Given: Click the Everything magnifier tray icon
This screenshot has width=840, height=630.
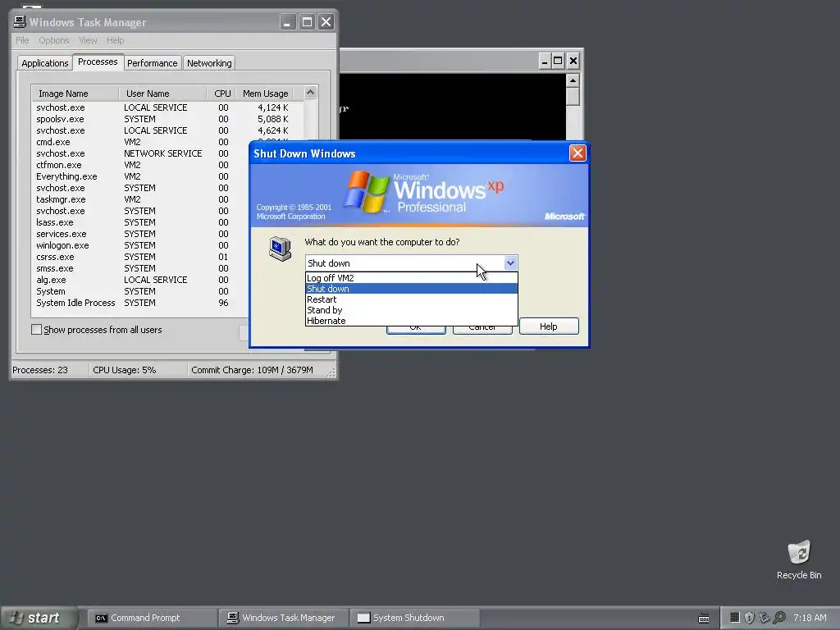Looking at the screenshot, I should [x=779, y=618].
